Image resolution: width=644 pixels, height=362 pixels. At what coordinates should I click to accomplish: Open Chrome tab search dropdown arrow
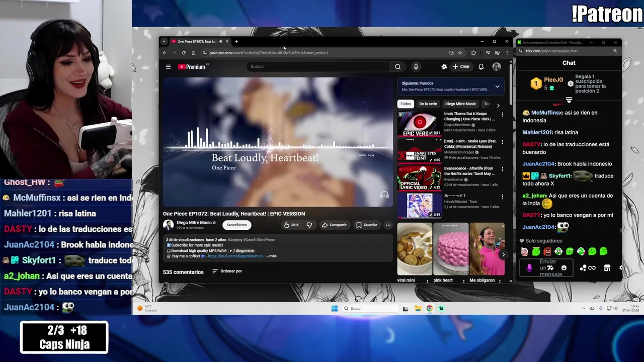tap(164, 41)
